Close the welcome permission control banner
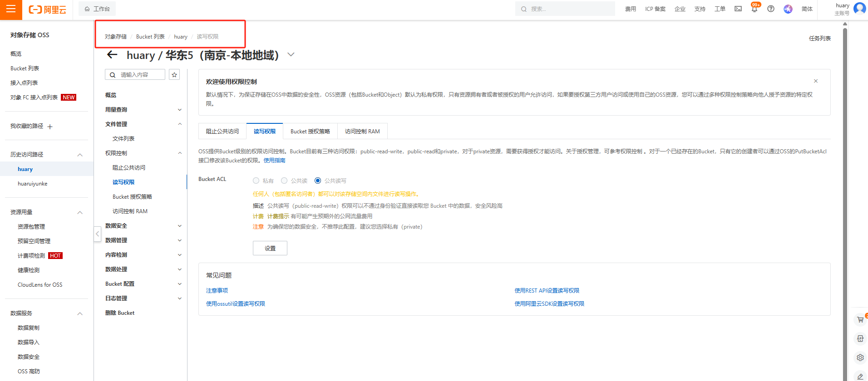 tap(815, 81)
